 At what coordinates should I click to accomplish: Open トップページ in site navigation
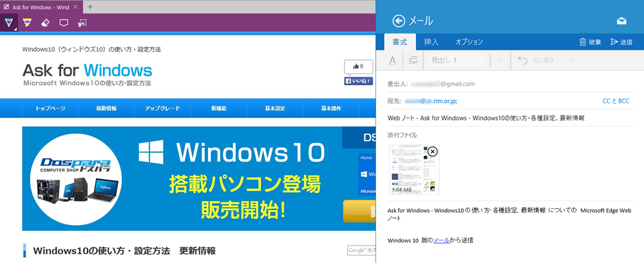[50, 108]
